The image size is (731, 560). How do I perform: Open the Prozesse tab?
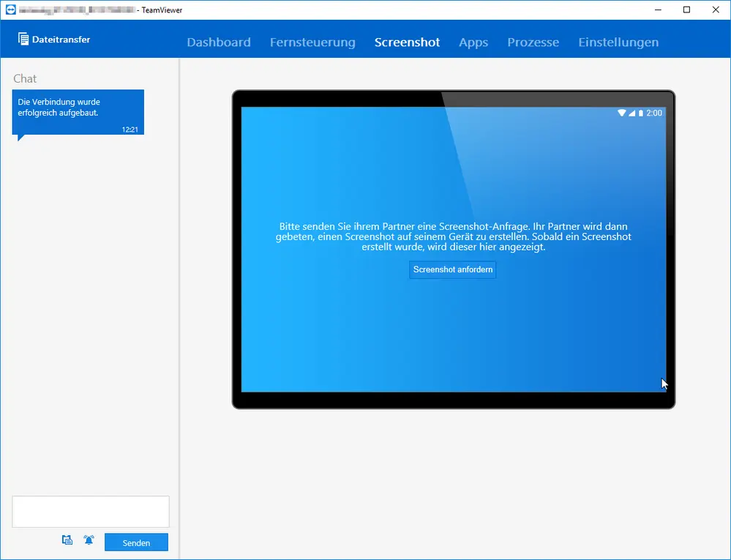point(533,42)
